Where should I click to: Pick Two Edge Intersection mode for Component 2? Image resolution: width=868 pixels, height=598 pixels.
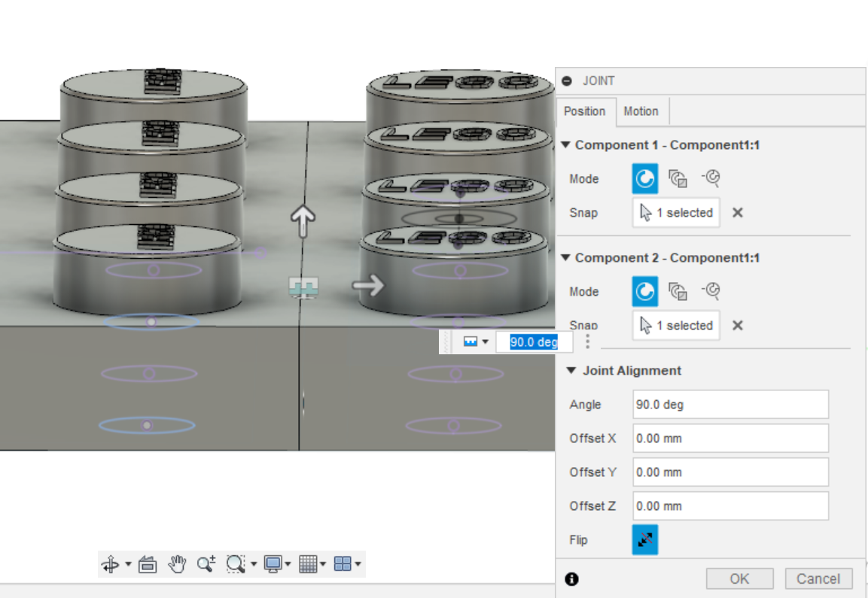(x=711, y=291)
